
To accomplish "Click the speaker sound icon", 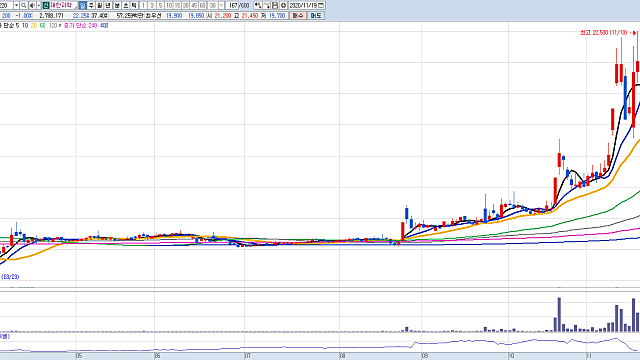I will click(32, 5).
